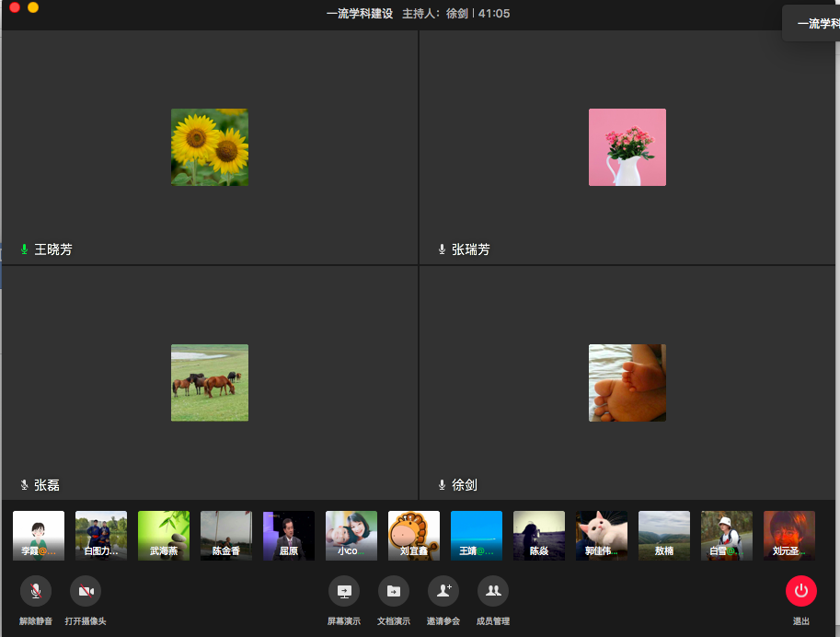Choose 刘宜鑫 cartoon giraffe thumbnail

[414, 536]
